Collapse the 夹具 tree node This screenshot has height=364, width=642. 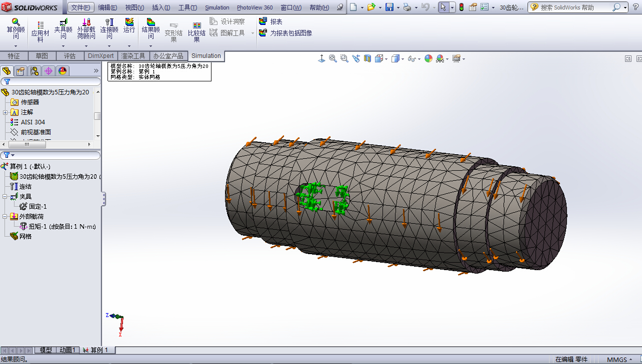pyautogui.click(x=5, y=197)
